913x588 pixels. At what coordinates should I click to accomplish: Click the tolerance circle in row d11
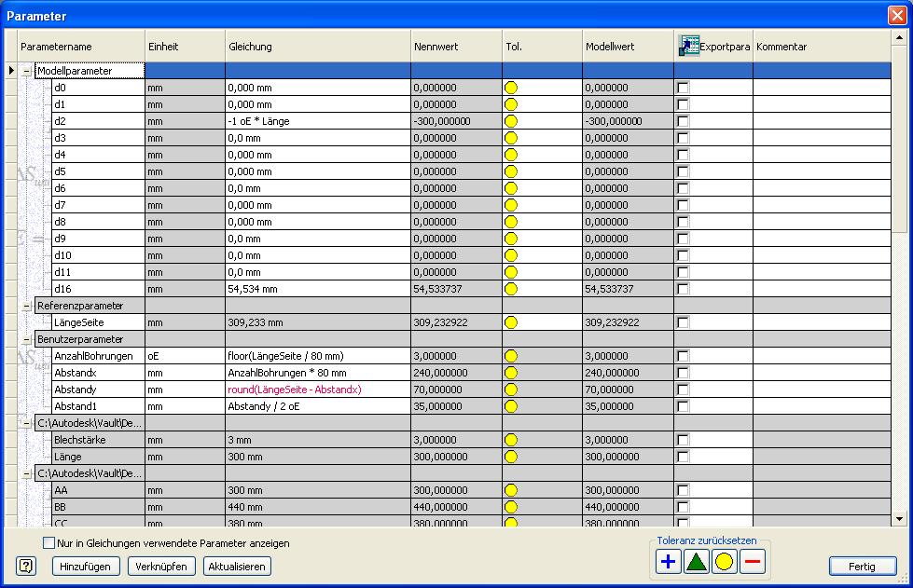511,272
